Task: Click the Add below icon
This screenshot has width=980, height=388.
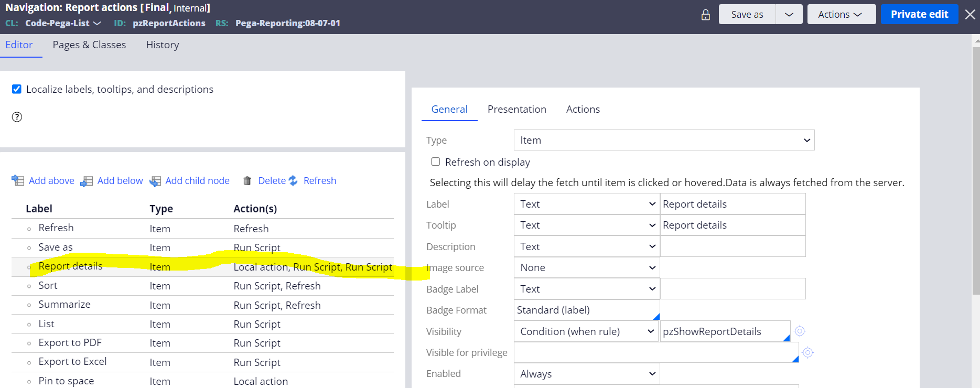Action: 87,181
